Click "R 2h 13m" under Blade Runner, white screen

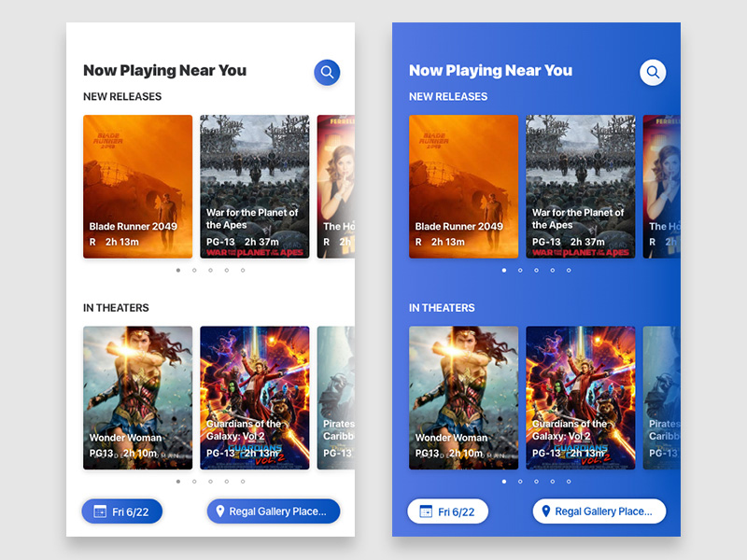114,242
